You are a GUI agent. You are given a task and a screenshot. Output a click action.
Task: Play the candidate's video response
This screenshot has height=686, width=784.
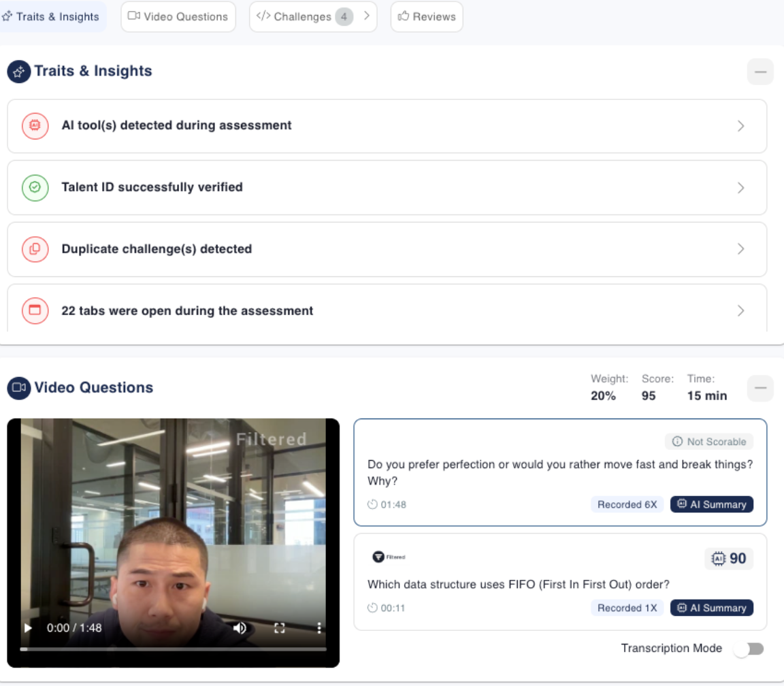pyautogui.click(x=28, y=628)
